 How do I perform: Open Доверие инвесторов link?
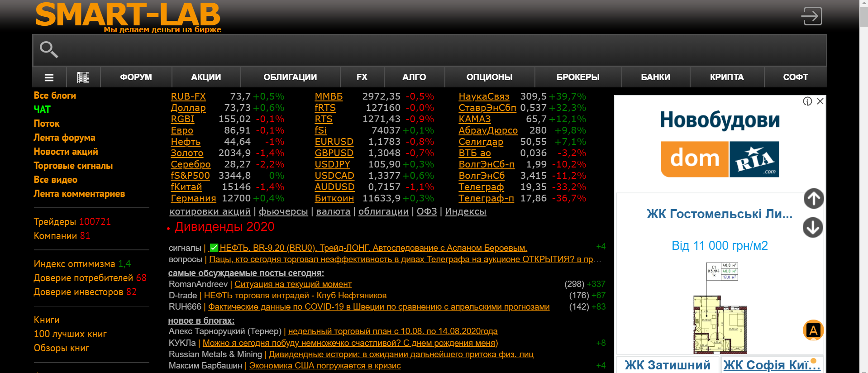[85, 292]
